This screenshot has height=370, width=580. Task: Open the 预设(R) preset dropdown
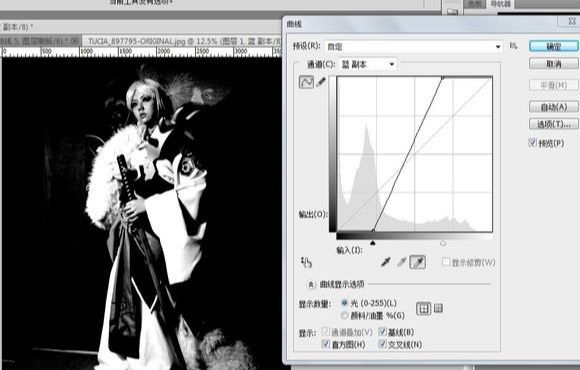[x=414, y=47]
